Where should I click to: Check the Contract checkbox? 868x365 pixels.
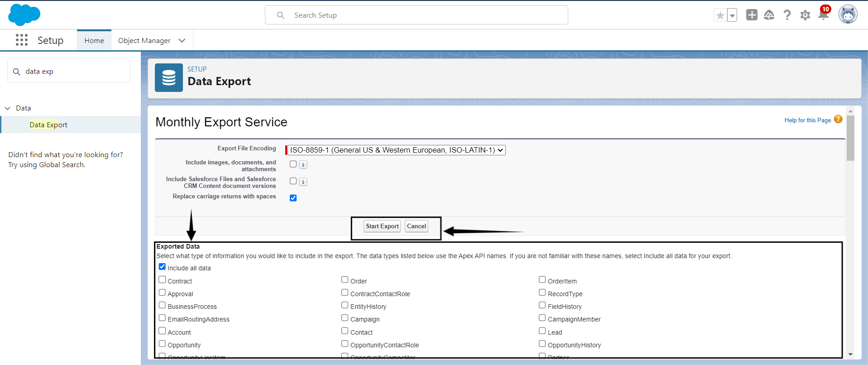pos(162,280)
